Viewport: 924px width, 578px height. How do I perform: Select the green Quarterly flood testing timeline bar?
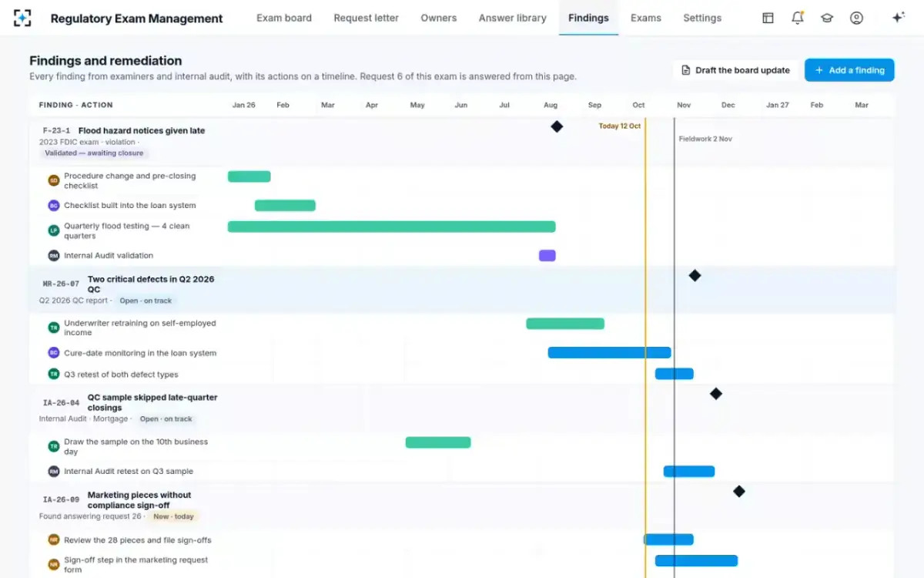tap(392, 227)
